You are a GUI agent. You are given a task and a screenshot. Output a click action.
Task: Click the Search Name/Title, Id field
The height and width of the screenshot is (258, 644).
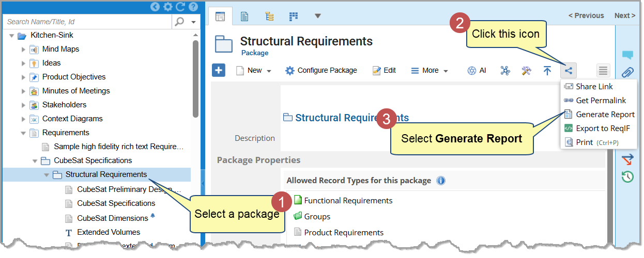pyautogui.click(x=88, y=22)
